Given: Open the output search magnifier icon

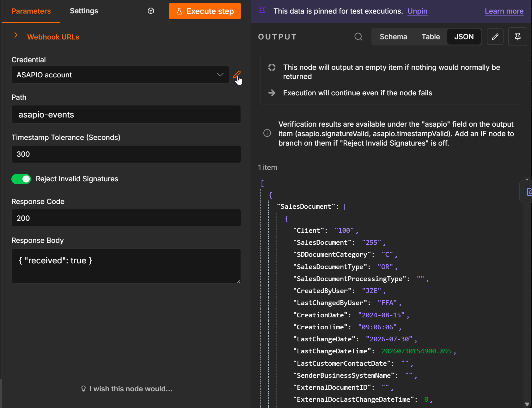Looking at the screenshot, I should pos(358,37).
